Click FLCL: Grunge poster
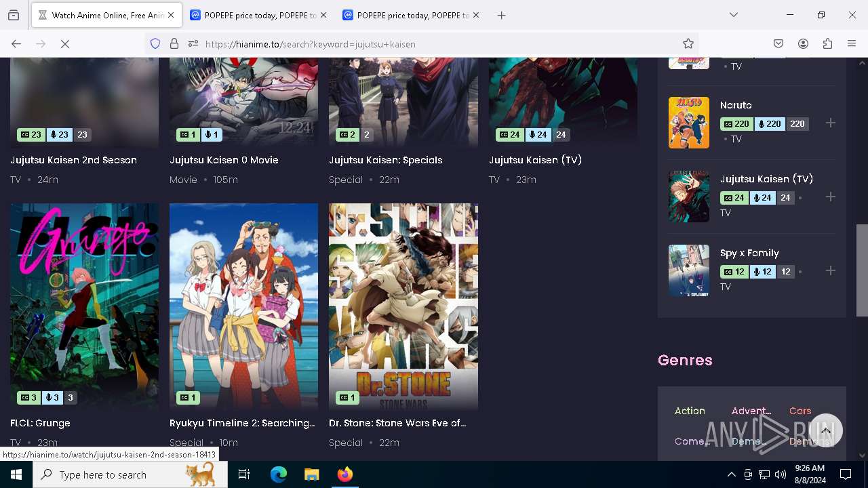This screenshot has height=488, width=868. 84,306
